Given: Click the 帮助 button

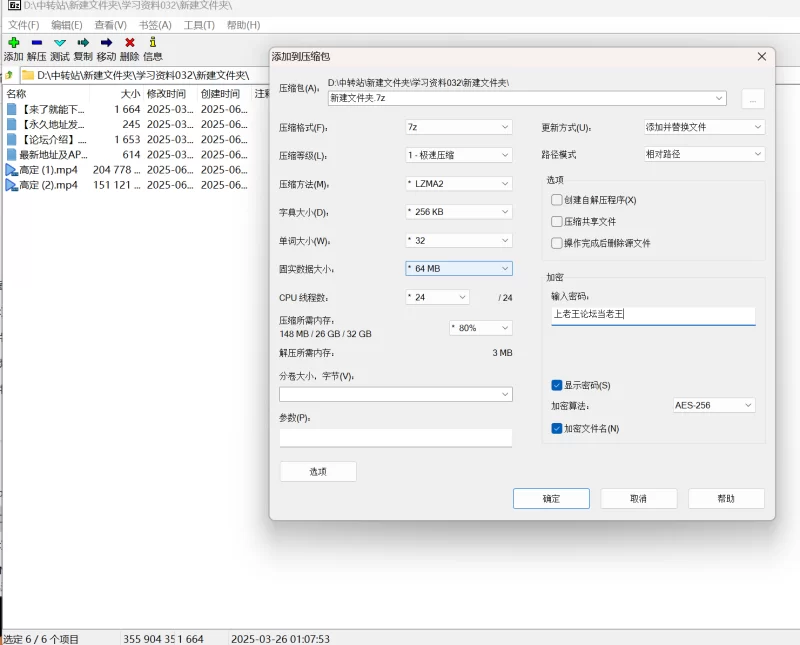Looking at the screenshot, I should pos(726,499).
